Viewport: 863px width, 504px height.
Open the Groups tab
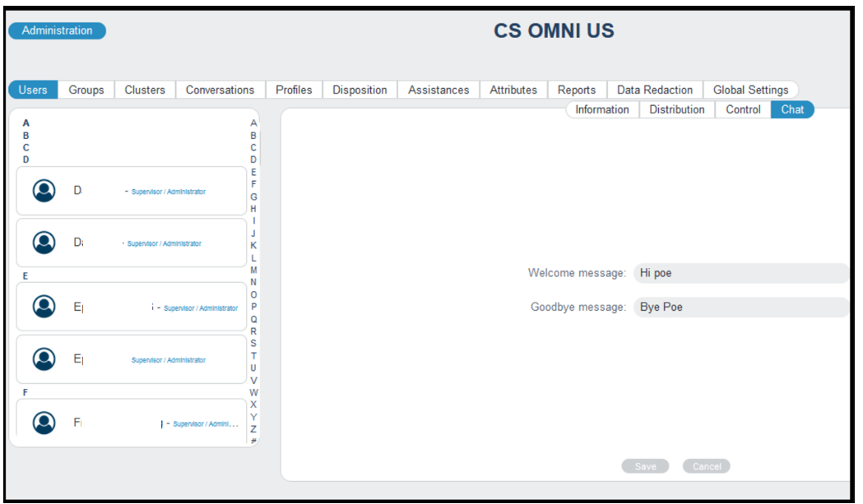coord(86,90)
